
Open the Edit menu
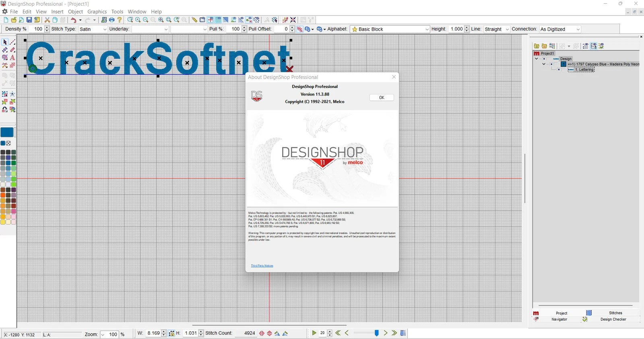click(27, 12)
